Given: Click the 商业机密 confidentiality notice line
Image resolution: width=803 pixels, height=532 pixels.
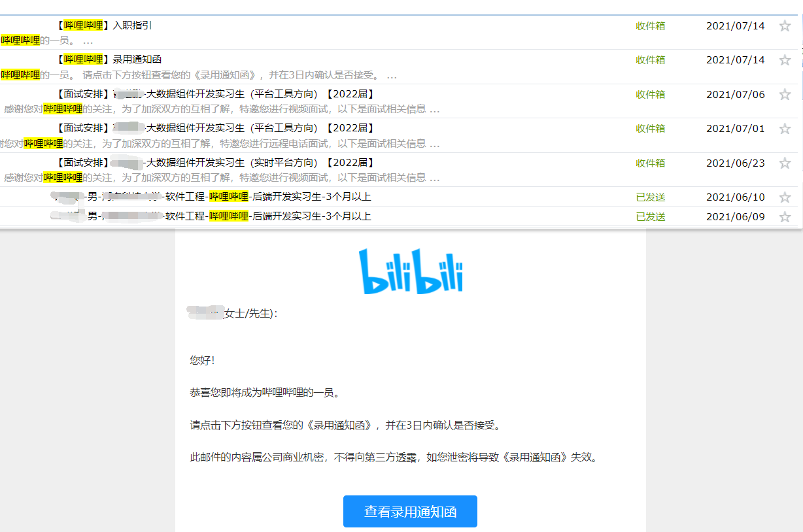Looking at the screenshot, I should [x=394, y=457].
